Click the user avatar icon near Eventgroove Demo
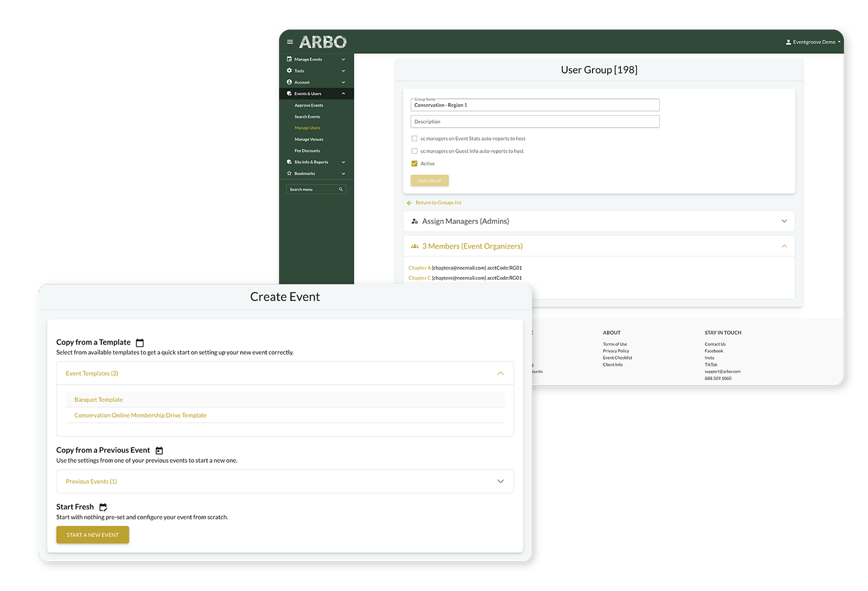The width and height of the screenshot is (868, 591). point(788,42)
